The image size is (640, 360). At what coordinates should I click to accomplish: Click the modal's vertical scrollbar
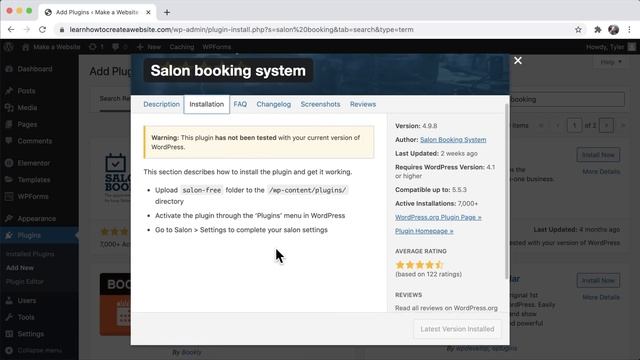point(507,191)
